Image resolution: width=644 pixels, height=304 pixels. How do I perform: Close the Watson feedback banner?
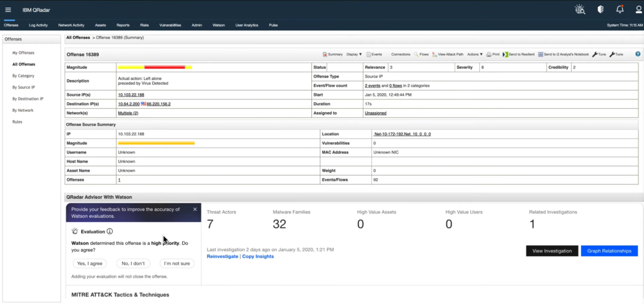[195, 209]
